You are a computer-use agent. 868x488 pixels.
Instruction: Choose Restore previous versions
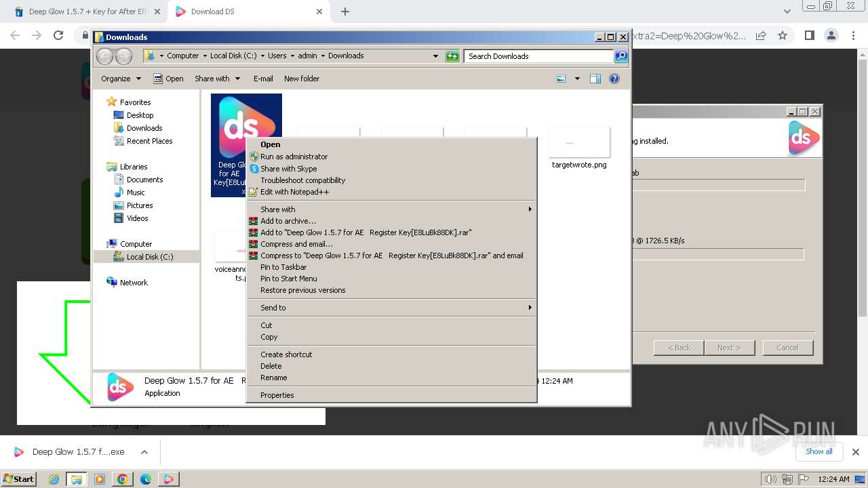302,290
